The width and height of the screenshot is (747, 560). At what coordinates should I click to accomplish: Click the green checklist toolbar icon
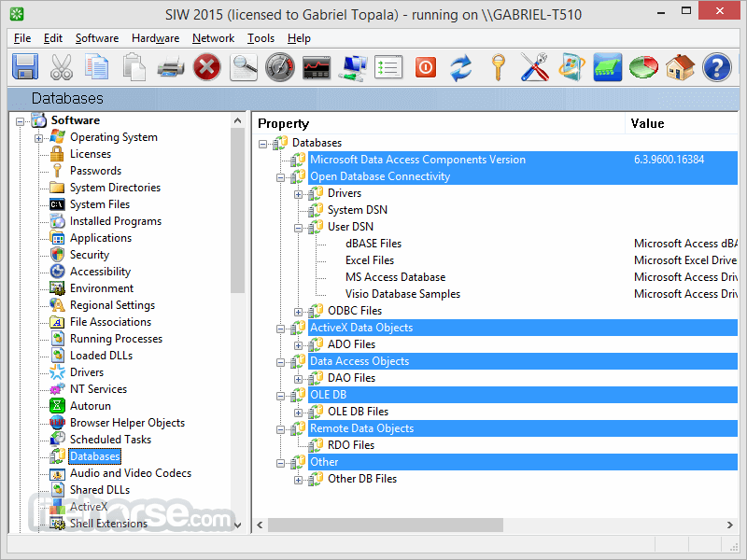[x=388, y=67]
